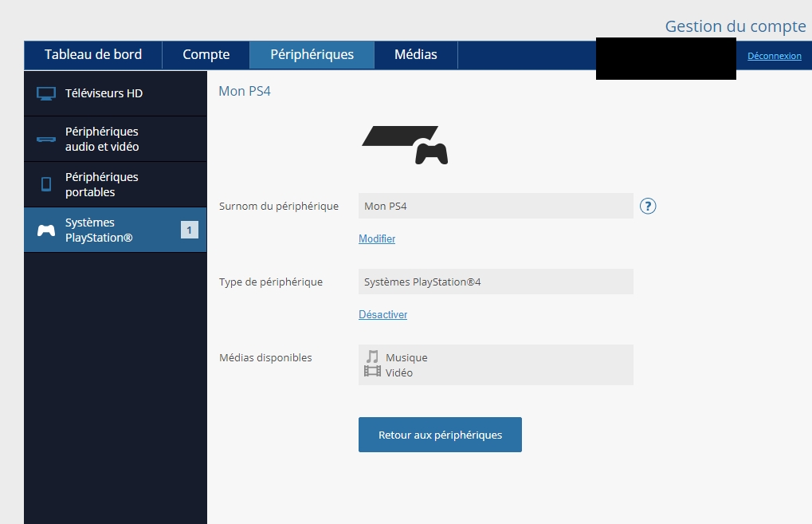Select the Périphériques tab

click(312, 55)
